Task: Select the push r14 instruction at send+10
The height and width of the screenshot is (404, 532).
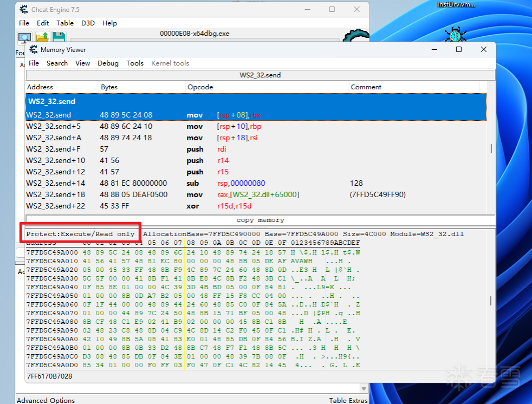Action: (256, 160)
